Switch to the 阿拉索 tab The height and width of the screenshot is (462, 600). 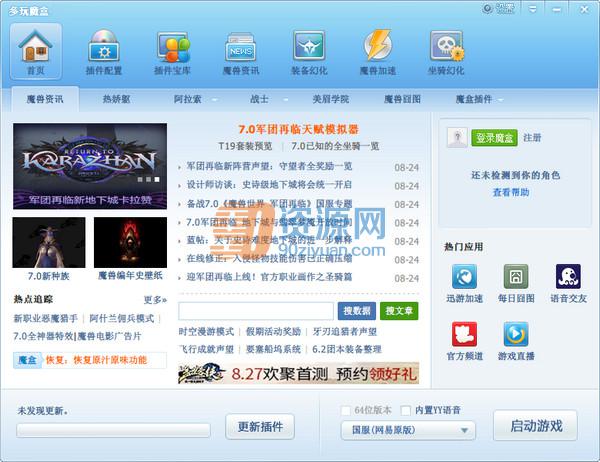point(187,99)
